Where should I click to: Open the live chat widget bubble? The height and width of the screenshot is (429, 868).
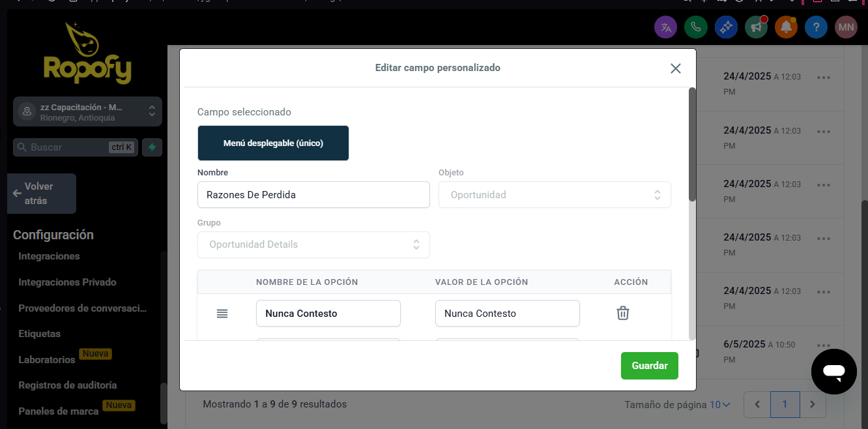(x=833, y=372)
